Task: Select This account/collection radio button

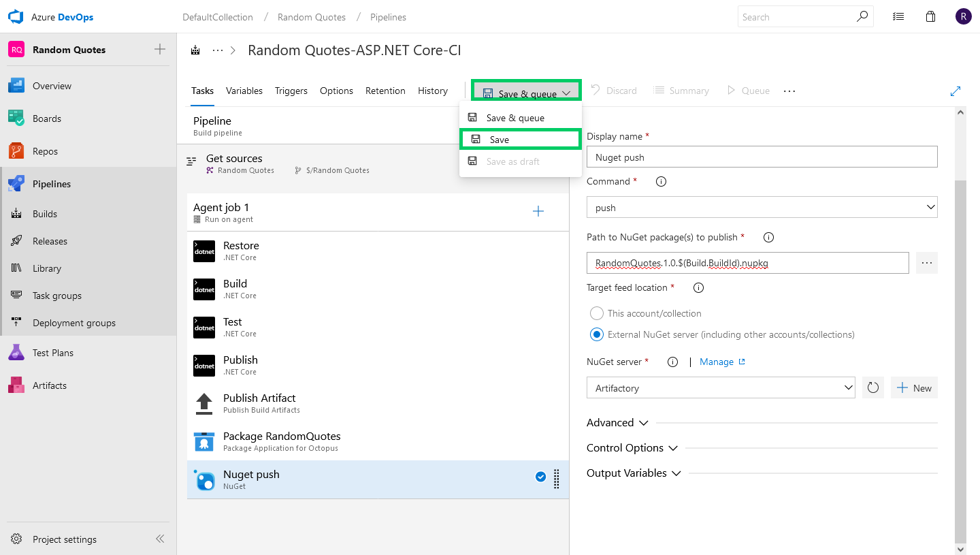Action: click(597, 313)
